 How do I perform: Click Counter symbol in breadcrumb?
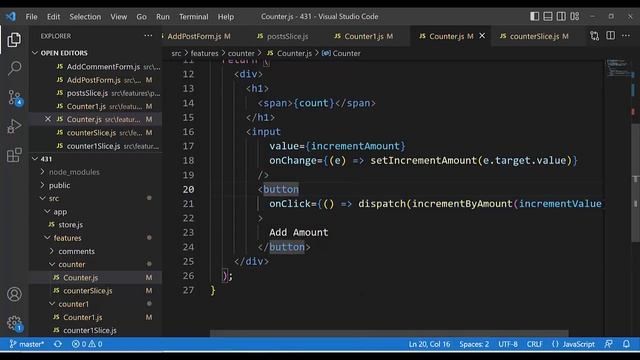(341, 53)
